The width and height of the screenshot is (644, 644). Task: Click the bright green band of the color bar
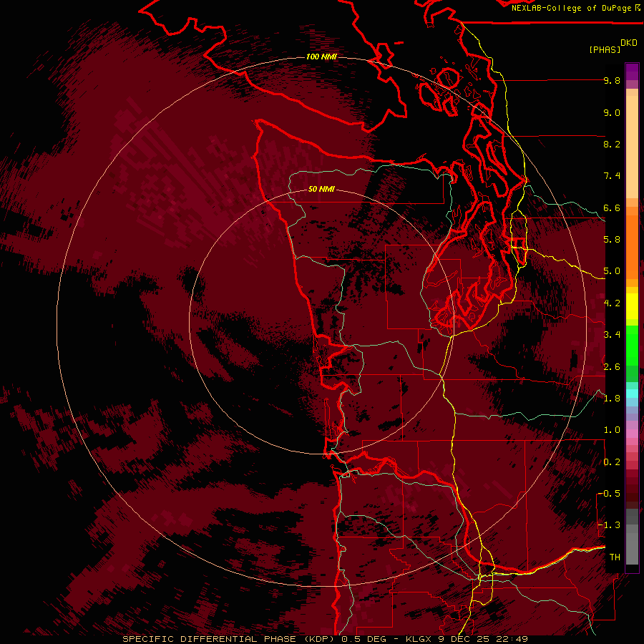(632, 345)
